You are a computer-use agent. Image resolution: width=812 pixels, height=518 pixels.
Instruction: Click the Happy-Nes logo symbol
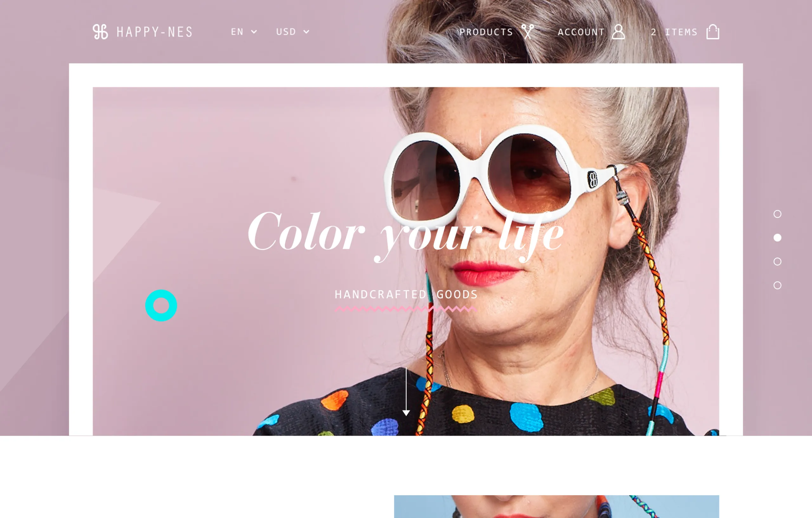click(x=101, y=32)
